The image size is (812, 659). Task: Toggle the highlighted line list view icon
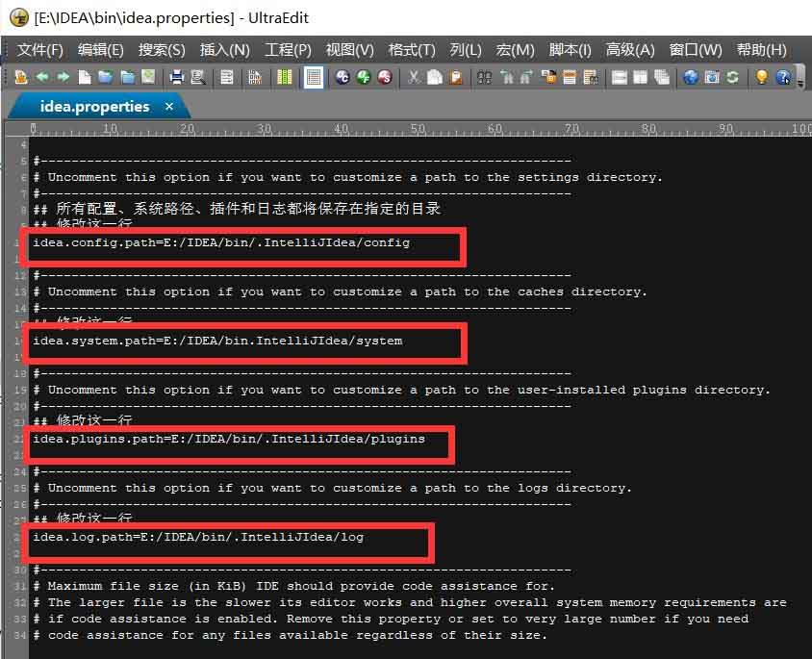tap(314, 78)
